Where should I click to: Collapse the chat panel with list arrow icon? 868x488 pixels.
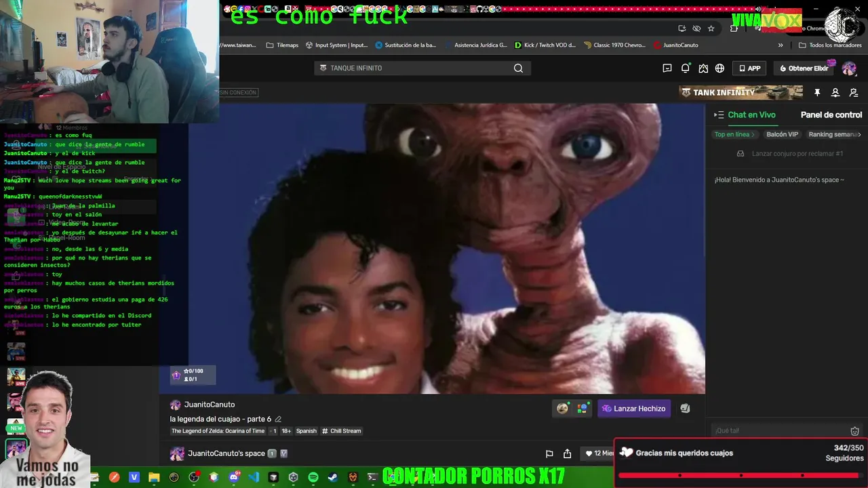[x=719, y=115]
